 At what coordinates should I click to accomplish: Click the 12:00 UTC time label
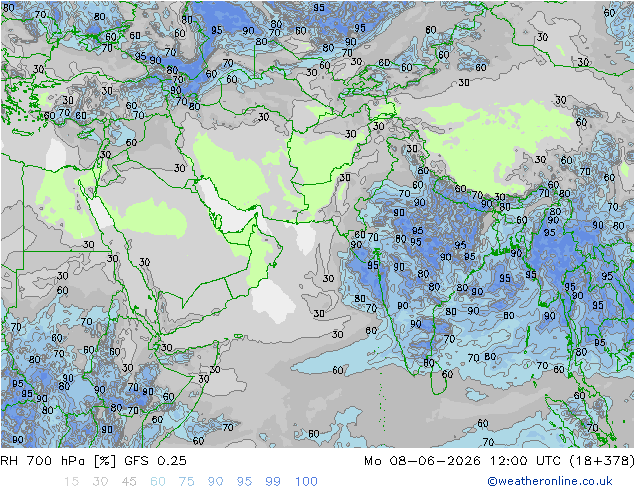coord(525,461)
